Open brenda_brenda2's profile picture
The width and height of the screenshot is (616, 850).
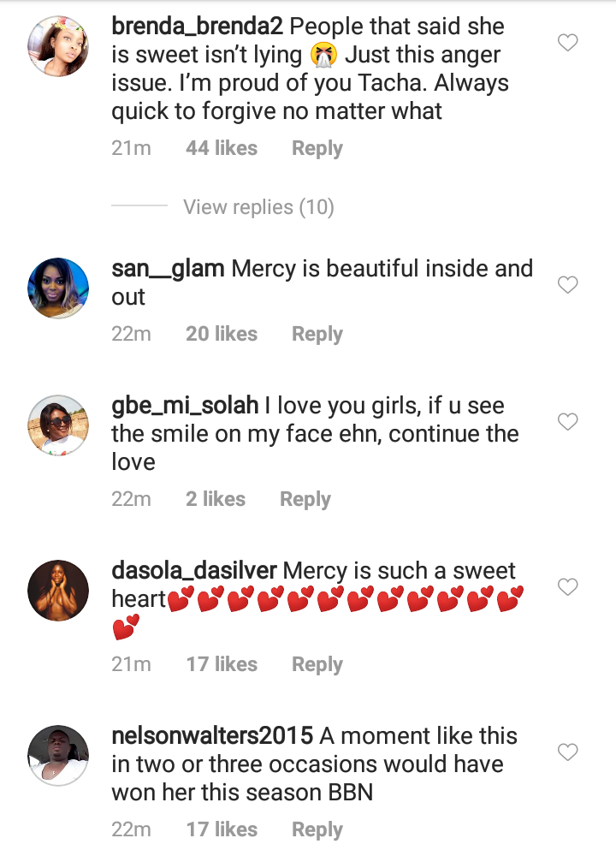pyautogui.click(x=59, y=45)
